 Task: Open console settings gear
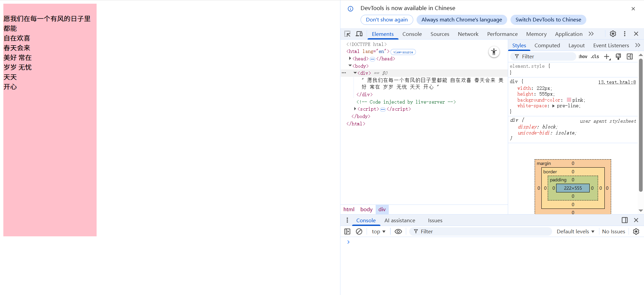(x=636, y=232)
